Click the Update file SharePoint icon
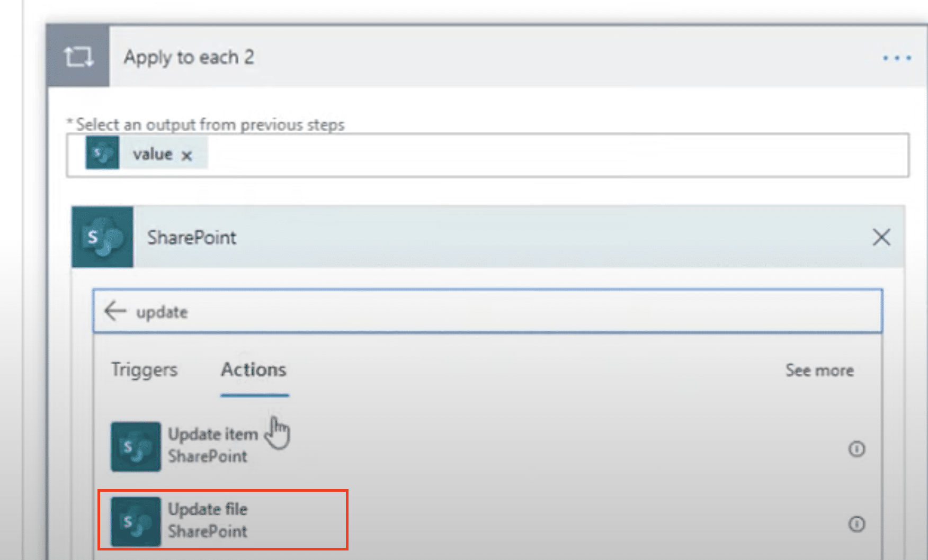This screenshot has height=560, width=928. (136, 521)
